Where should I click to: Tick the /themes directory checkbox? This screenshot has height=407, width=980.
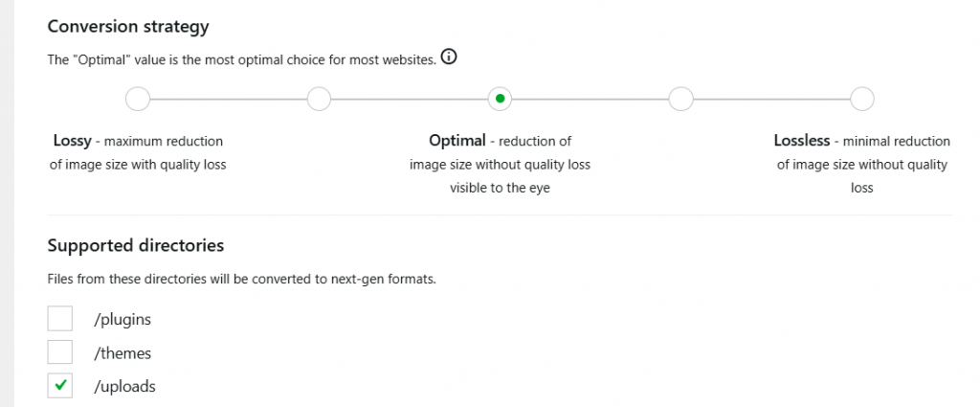pos(60,352)
